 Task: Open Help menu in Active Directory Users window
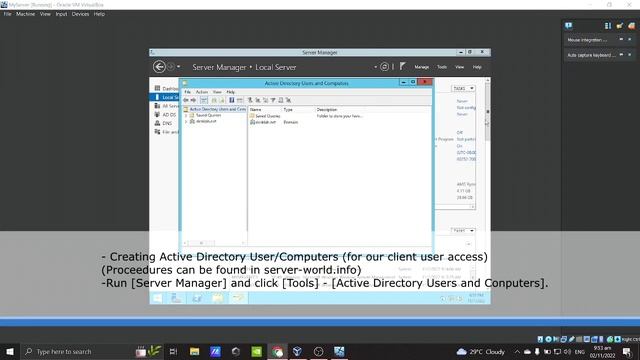coord(231,92)
